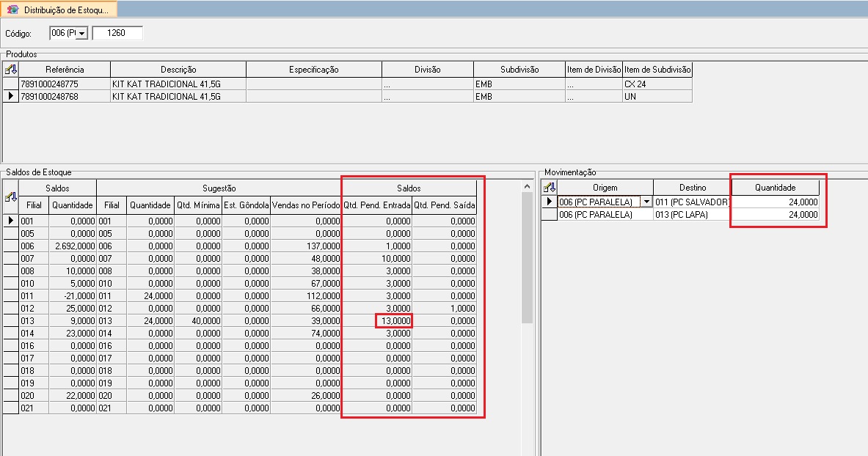Screen dimensions: 868x456
Task: Select the row marker for reference 7891000248768
Action: point(10,96)
